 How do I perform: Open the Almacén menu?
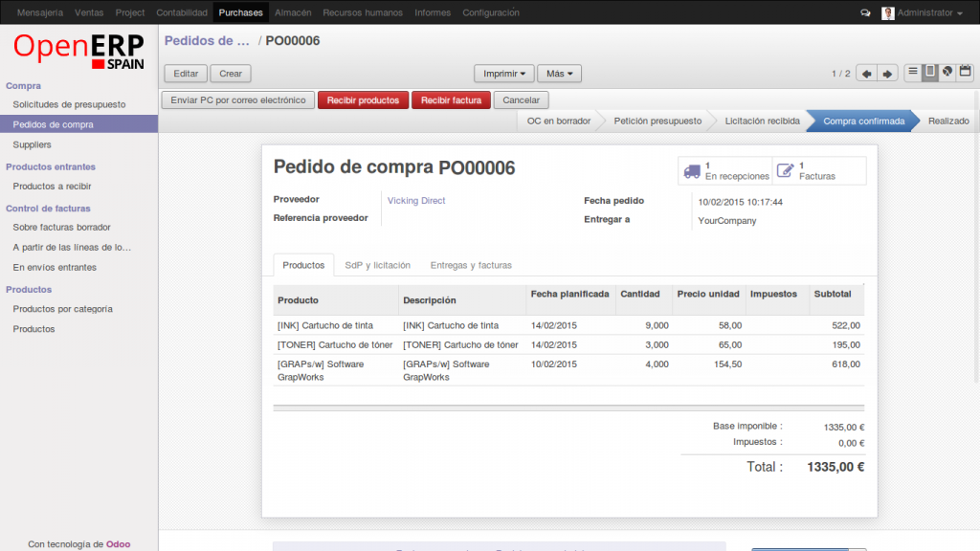click(293, 12)
